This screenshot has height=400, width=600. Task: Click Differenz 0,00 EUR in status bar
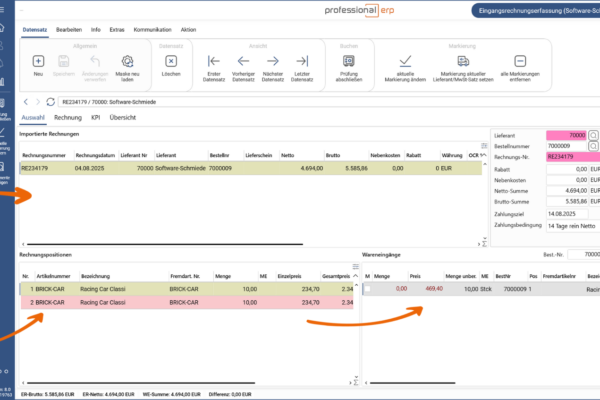click(230, 394)
